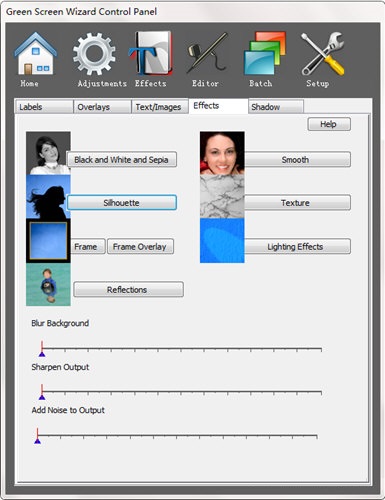Select the Lighting Effects button

297,247
